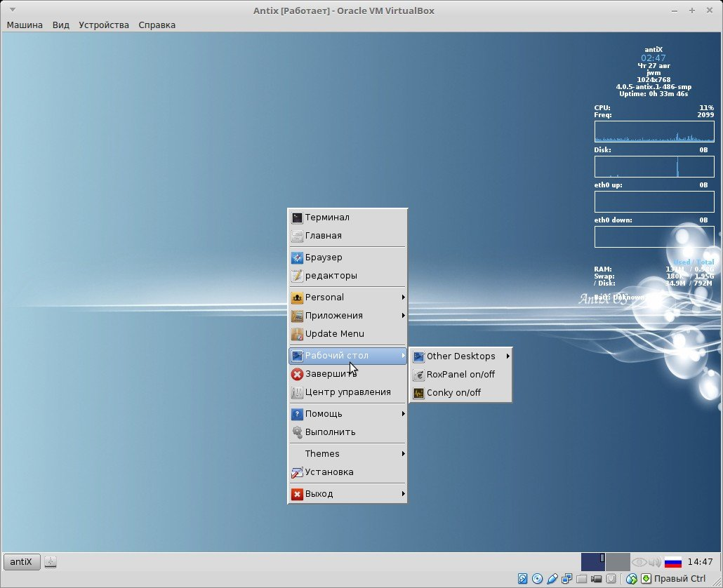Click VirtualBox network adapters status icon
The image size is (723, 588).
[x=566, y=579]
